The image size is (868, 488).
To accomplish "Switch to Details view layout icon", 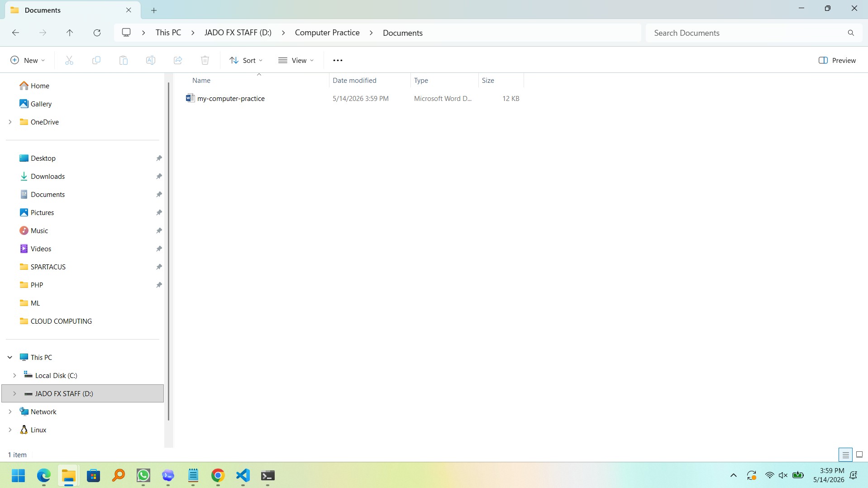I will tap(845, 455).
